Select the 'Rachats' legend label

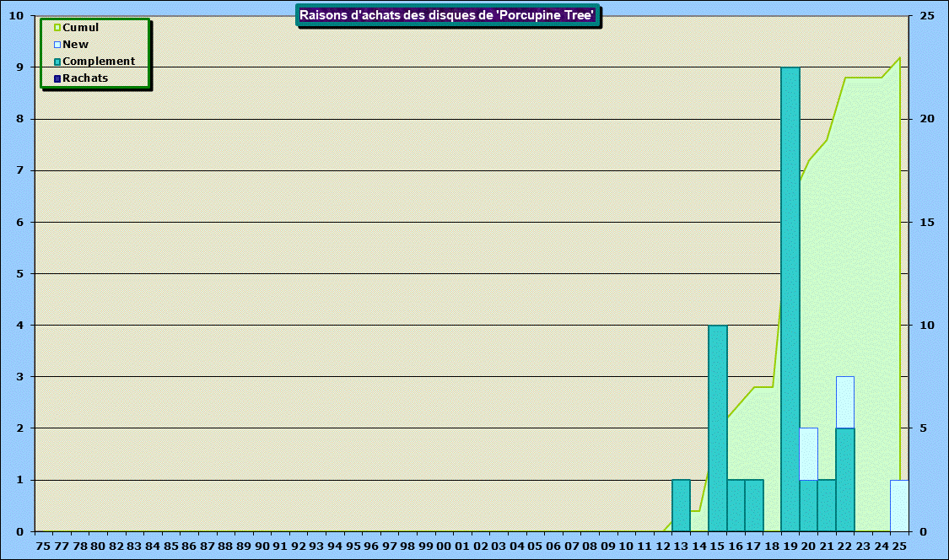click(x=85, y=78)
